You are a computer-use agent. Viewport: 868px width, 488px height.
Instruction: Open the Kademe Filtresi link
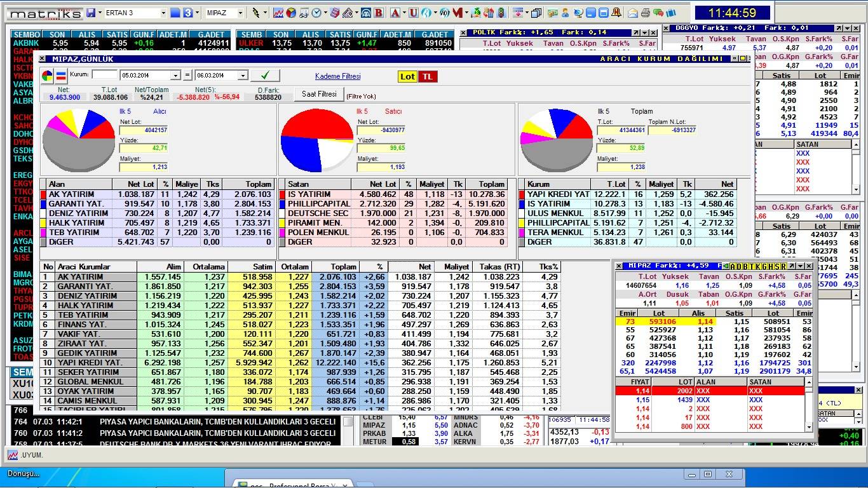337,76
